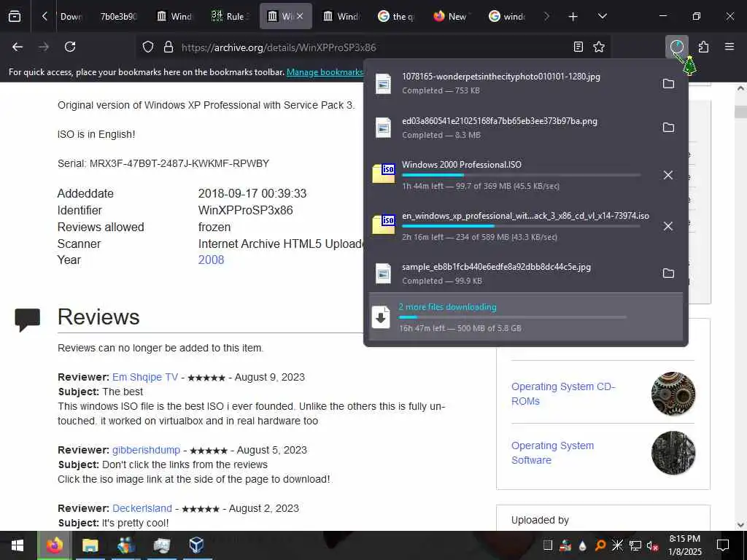Screen dimensions: 747x560
Task: Open the Windows Start menu
Action: click(18, 545)
